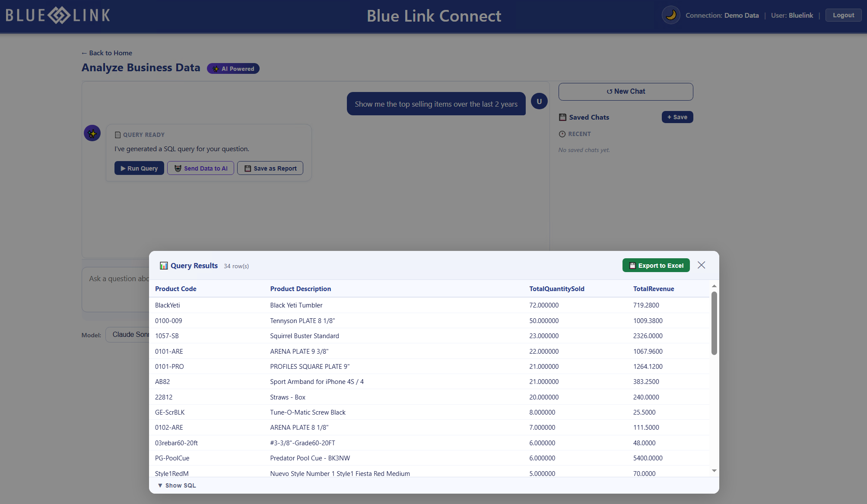The height and width of the screenshot is (504, 867).
Task: Click the Ask a question input
Action: click(116, 289)
